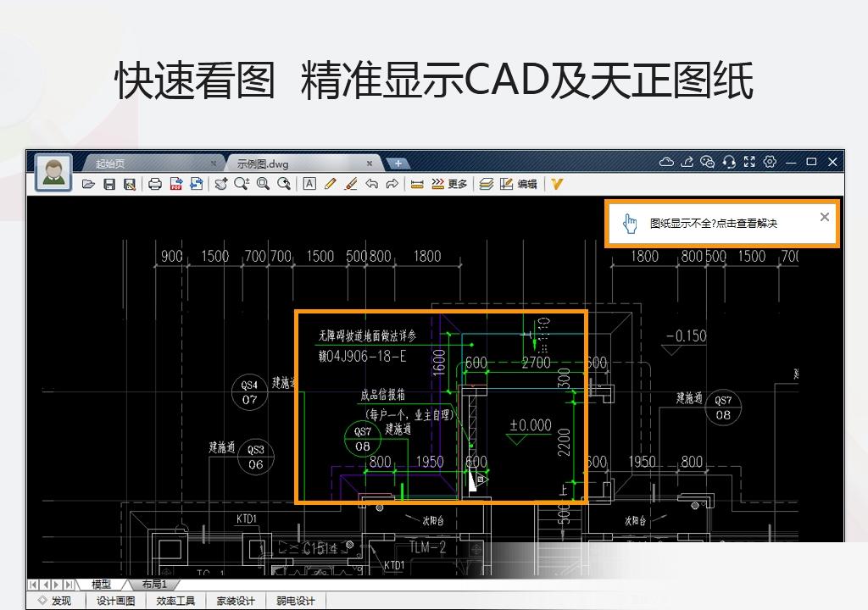Click the QS3 06 circle marker
Screen dimensions: 868x610
[x=256, y=457]
